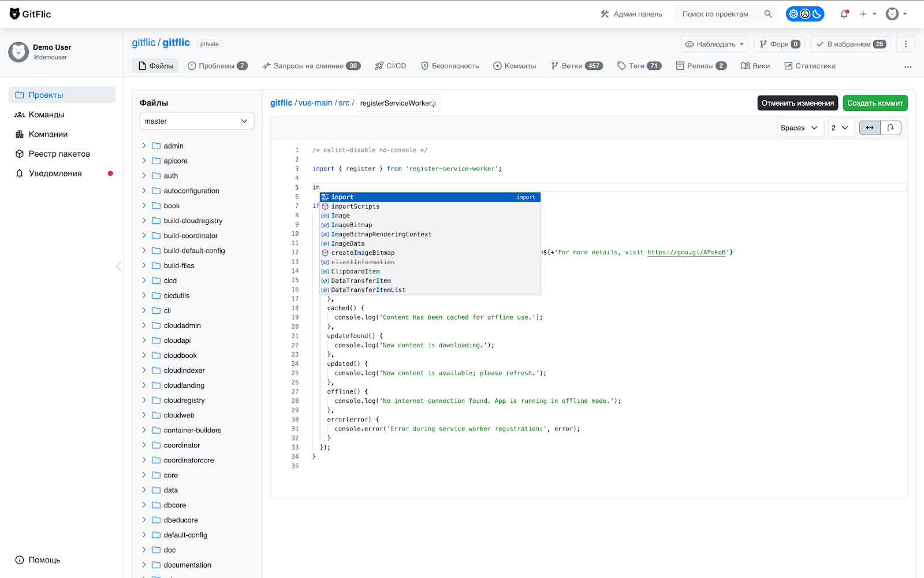Screen dimensions: 924x578
Task: Open the Вики tab
Action: 755,66
